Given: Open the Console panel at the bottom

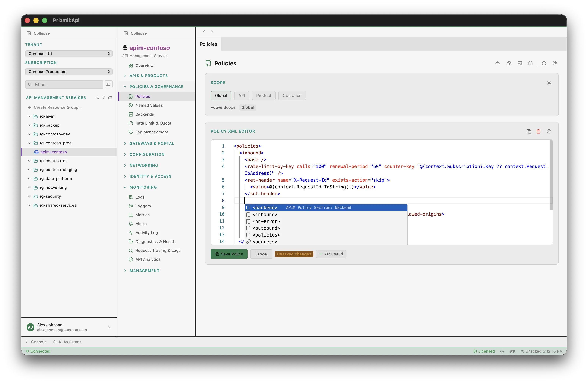Looking at the screenshot, I should pyautogui.click(x=36, y=342).
